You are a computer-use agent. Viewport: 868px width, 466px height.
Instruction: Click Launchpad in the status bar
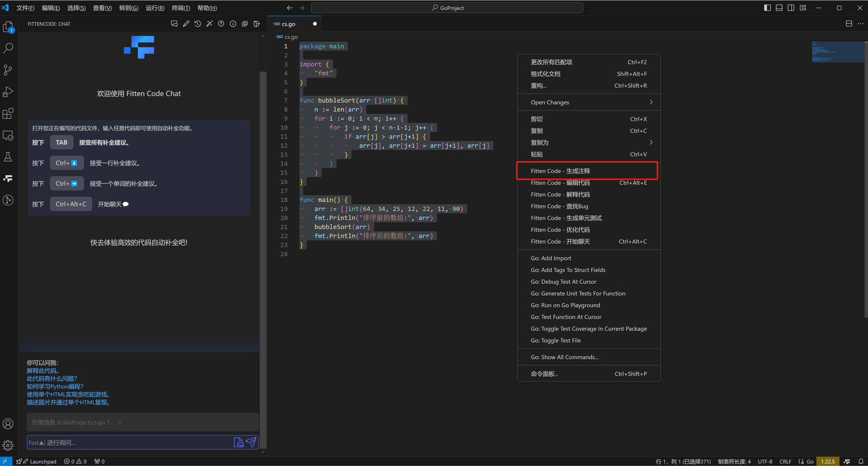tap(36, 461)
